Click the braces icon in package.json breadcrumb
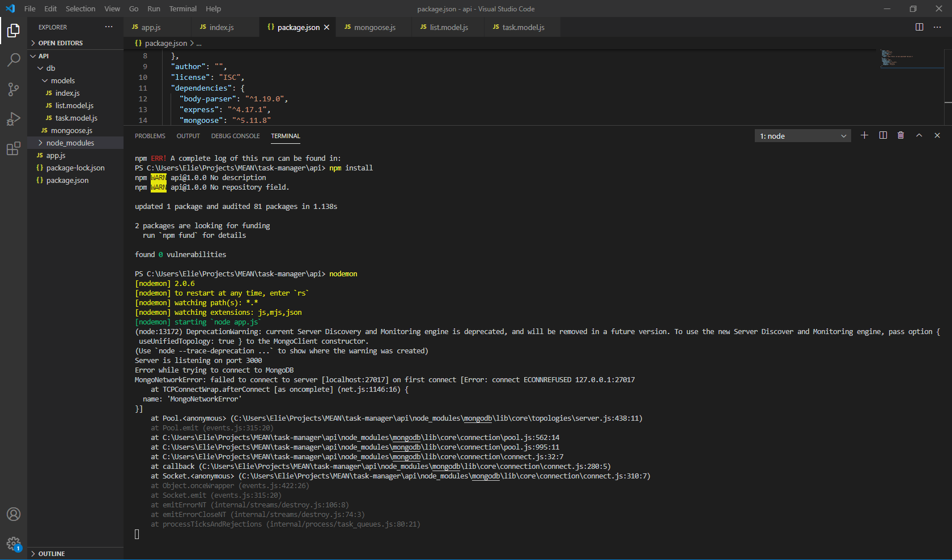Screen dimensions: 952x560 [138, 43]
